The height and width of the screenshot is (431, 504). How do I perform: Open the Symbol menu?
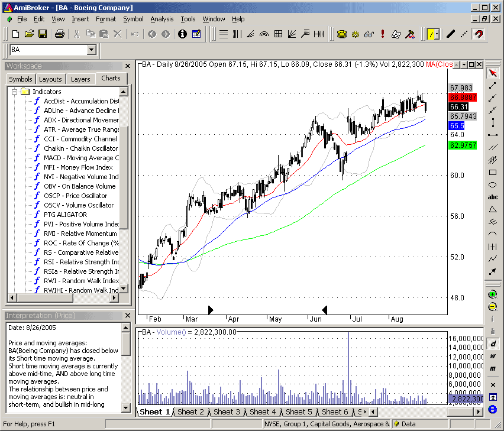point(133,19)
